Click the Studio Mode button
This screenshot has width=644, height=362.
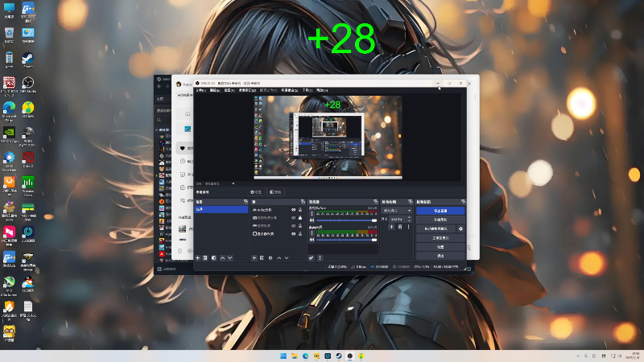[x=440, y=238]
